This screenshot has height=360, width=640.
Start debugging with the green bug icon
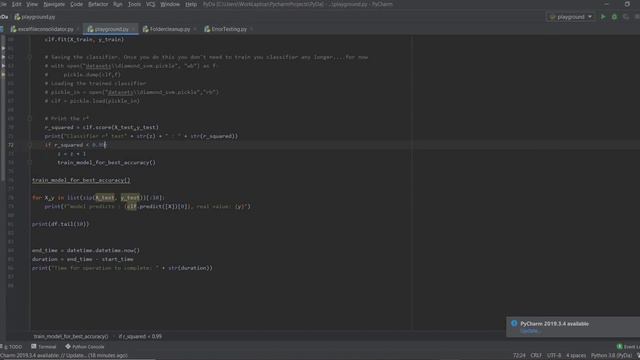[614, 17]
